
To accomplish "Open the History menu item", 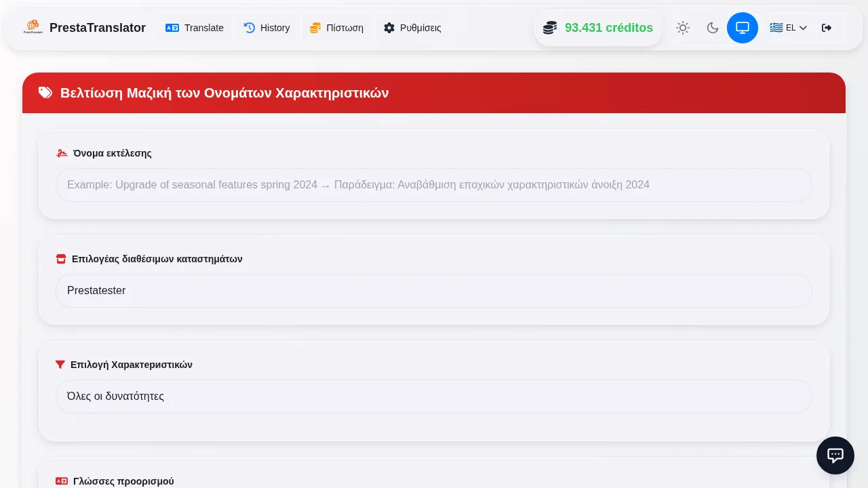I will (267, 28).
